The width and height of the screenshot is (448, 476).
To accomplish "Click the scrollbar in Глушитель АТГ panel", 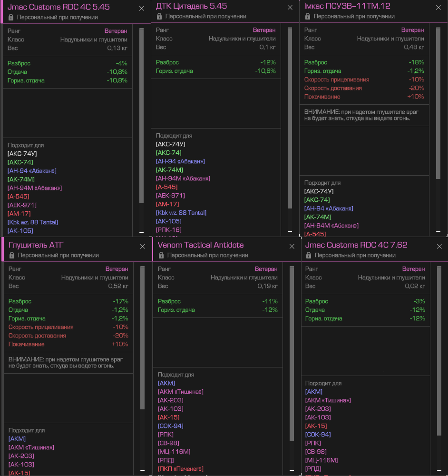I will [142, 338].
